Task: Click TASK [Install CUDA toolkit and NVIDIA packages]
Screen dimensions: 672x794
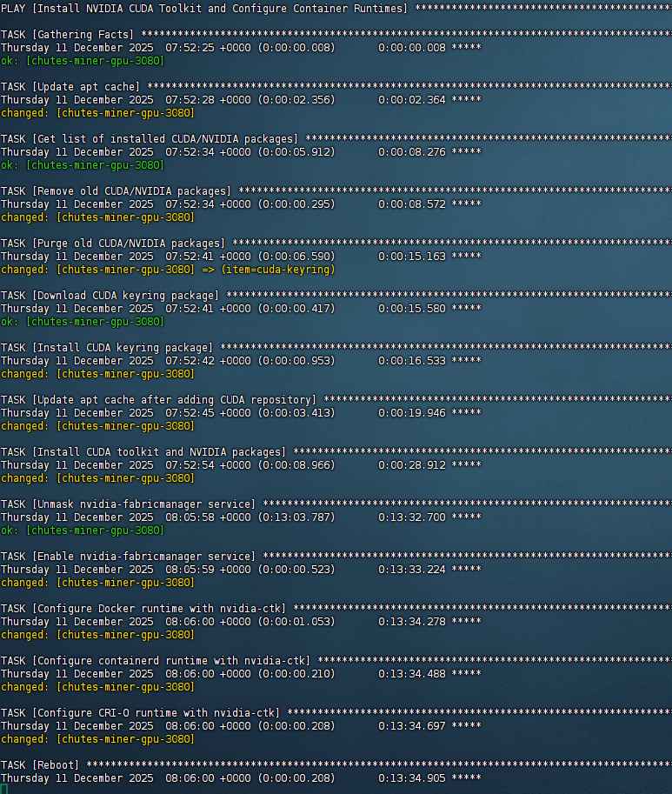Action: pos(143,452)
